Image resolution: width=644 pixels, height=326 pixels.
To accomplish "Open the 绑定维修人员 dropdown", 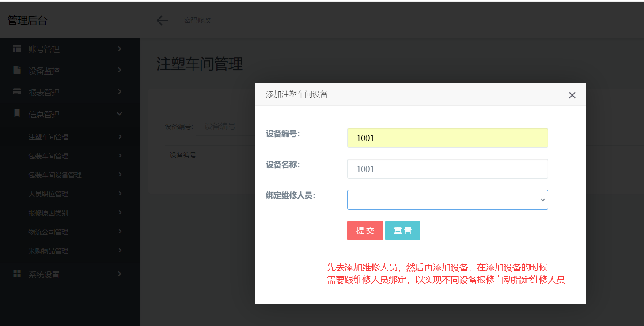I will click(x=447, y=200).
